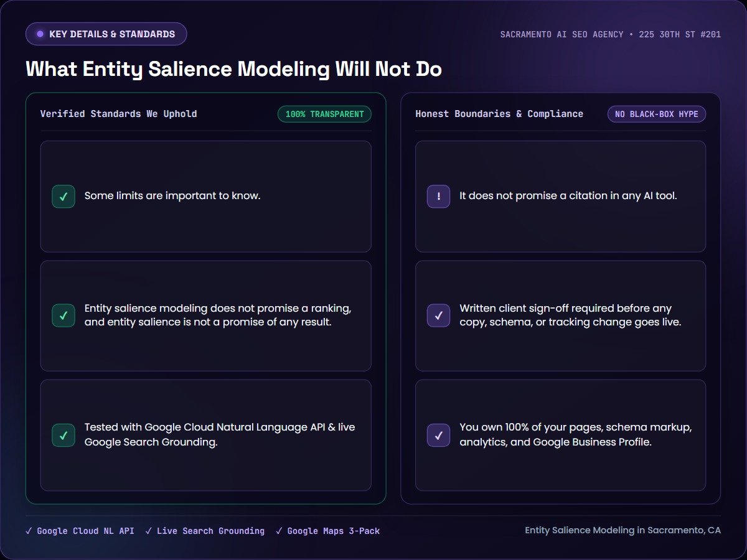The image size is (747, 560).
Task: Click the 'Live Search Grounding' footer item
Action: click(205, 531)
